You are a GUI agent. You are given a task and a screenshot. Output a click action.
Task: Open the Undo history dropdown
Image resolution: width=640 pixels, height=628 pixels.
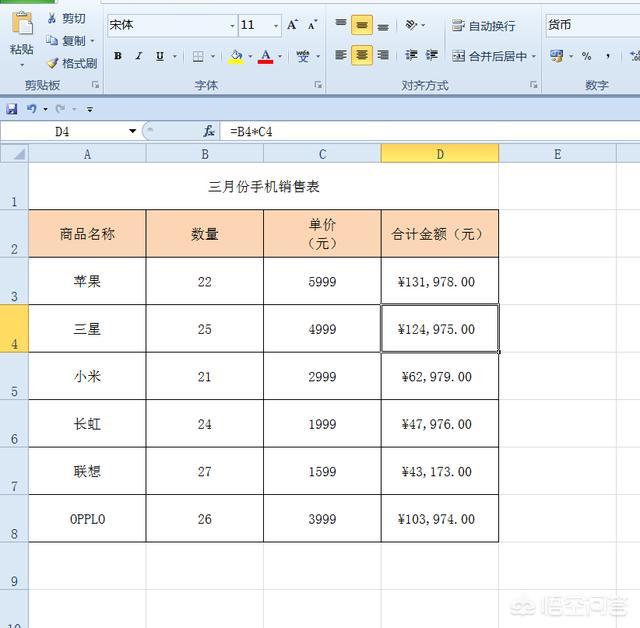pyautogui.click(x=45, y=109)
